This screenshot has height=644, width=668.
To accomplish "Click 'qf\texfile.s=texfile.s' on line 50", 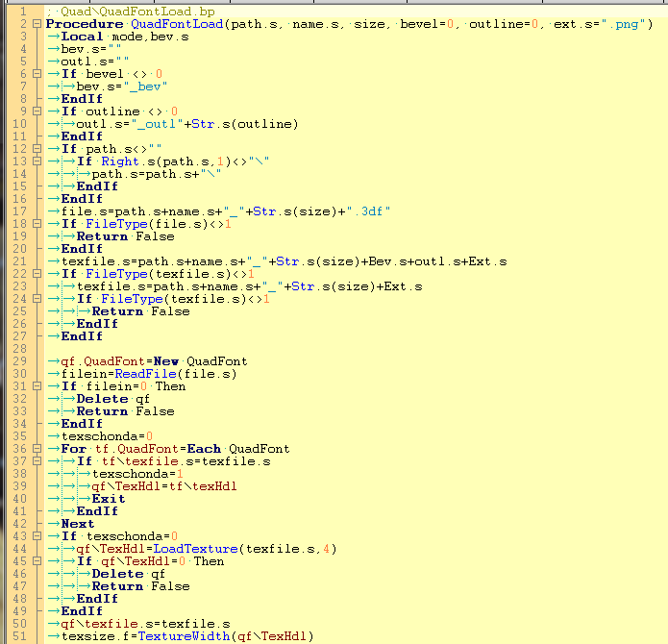I will pos(145,624).
